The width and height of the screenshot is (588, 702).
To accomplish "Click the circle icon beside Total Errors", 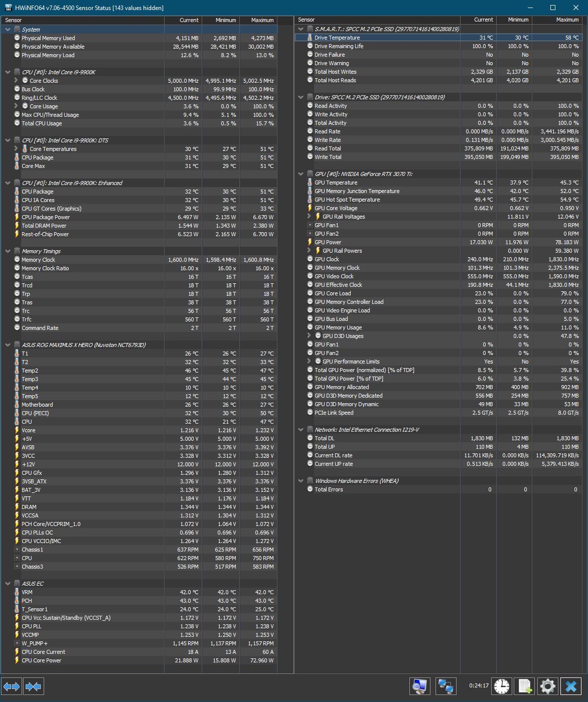I will click(310, 489).
